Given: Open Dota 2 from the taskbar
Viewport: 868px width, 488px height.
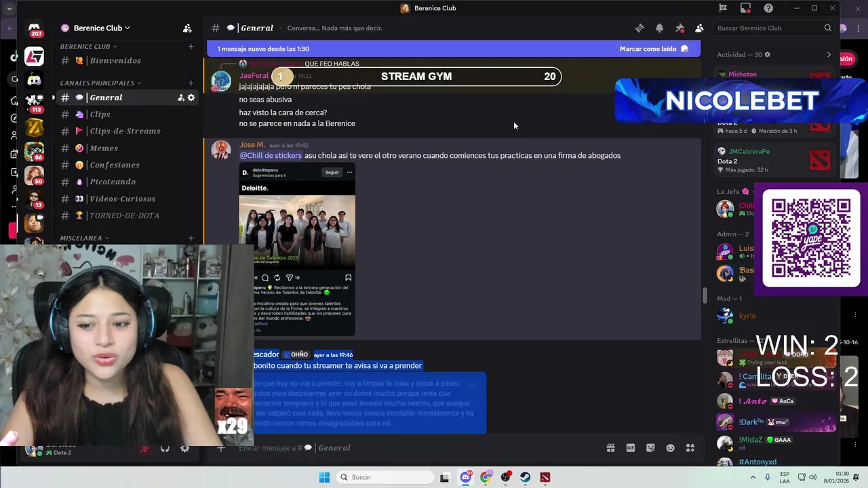Looking at the screenshot, I should click(x=545, y=477).
